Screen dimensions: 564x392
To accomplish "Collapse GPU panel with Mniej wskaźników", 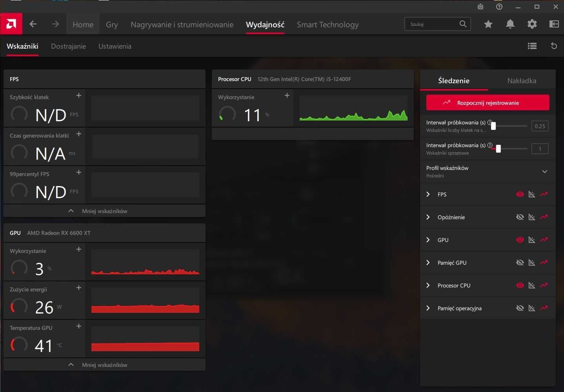I will coord(104,365).
